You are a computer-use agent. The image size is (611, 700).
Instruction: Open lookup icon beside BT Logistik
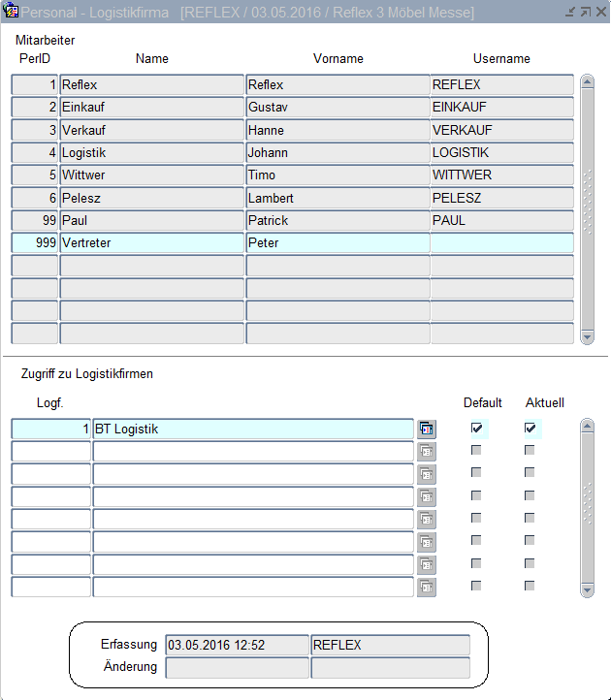pos(427,429)
